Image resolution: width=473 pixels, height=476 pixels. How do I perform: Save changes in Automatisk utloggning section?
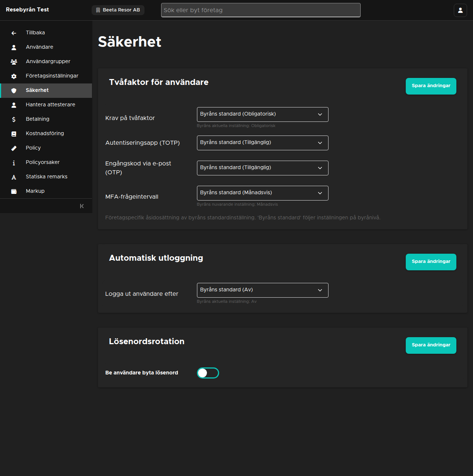pyautogui.click(x=431, y=262)
